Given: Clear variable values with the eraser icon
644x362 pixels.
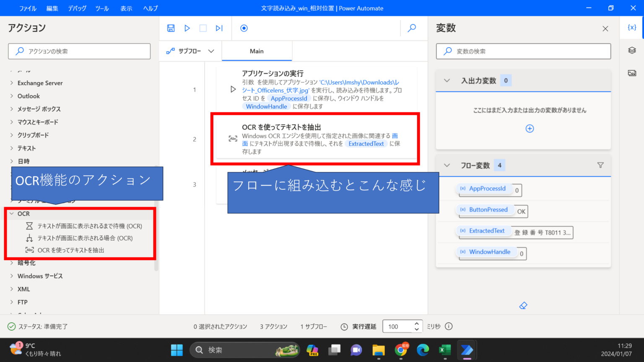Looking at the screenshot, I should click(x=523, y=305).
